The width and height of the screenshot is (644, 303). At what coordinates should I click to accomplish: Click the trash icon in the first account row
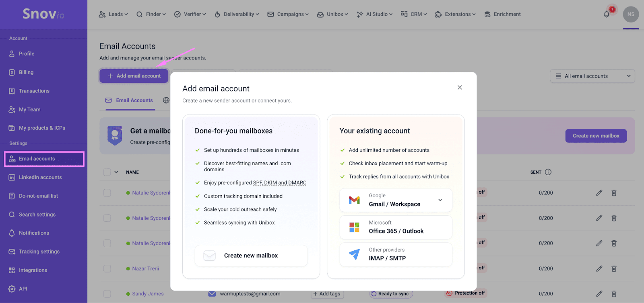click(614, 193)
